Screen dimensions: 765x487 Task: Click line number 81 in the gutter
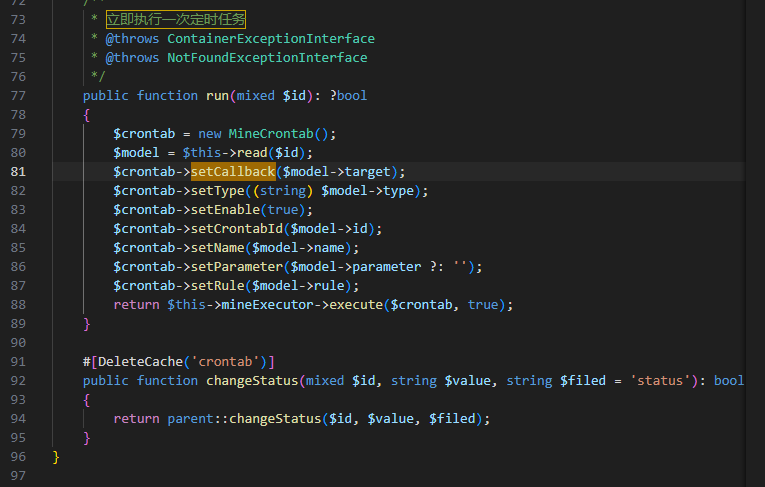(x=18, y=172)
